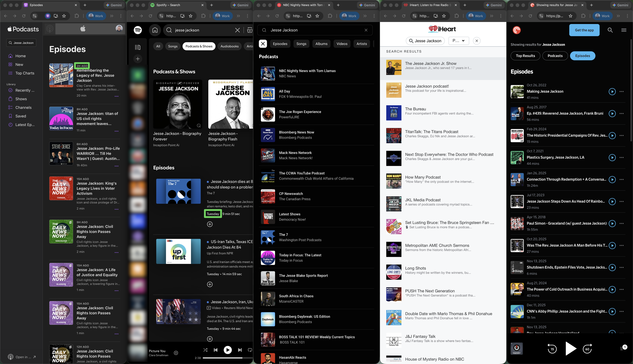Skip forward 60 seconds in Pocket Casts
Image resolution: width=633 pixels, height=364 pixels.
(x=587, y=349)
